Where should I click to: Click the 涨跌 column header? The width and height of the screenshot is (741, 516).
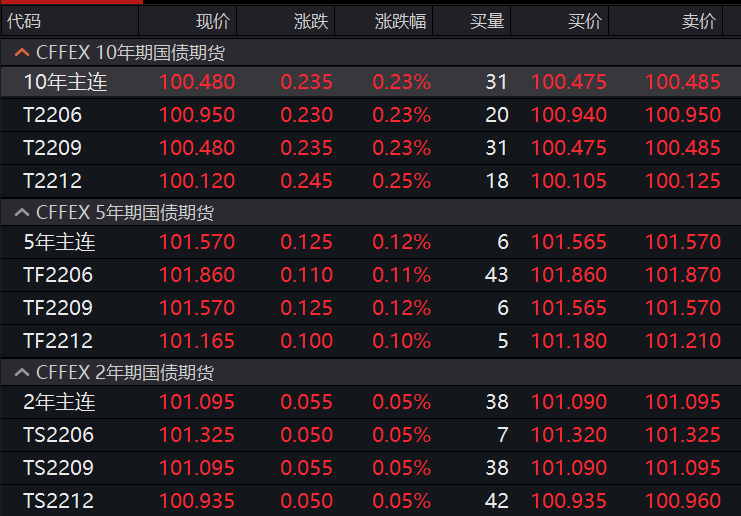tap(311, 21)
